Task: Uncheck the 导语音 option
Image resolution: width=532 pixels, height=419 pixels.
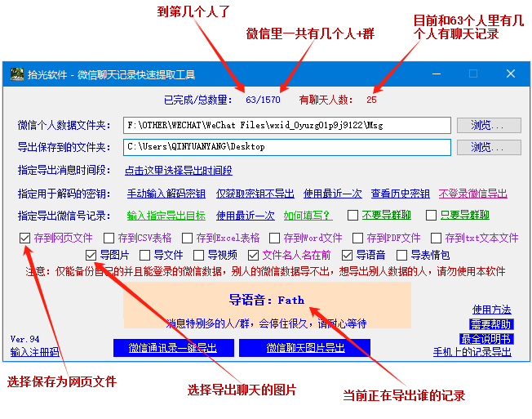Action: pyautogui.click(x=347, y=255)
